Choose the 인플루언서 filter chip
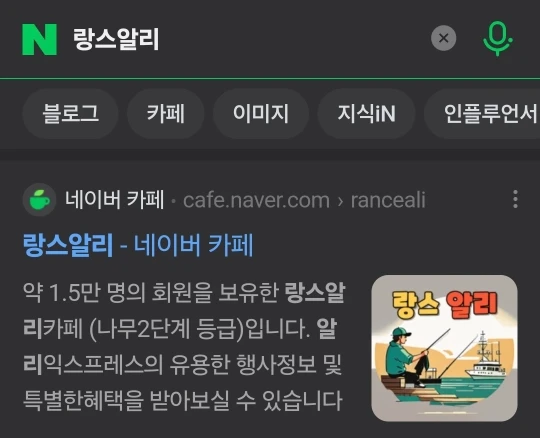Image resolution: width=540 pixels, height=438 pixels. point(482,114)
